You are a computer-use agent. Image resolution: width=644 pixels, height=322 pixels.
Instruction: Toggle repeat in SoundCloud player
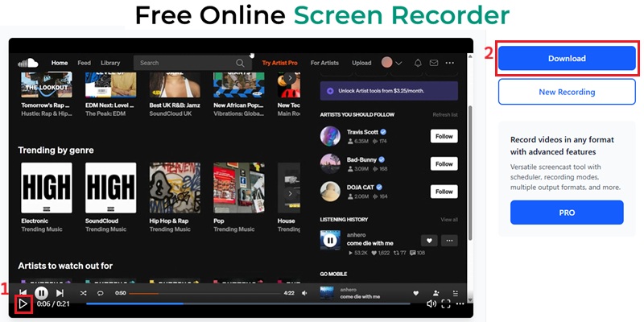click(100, 293)
